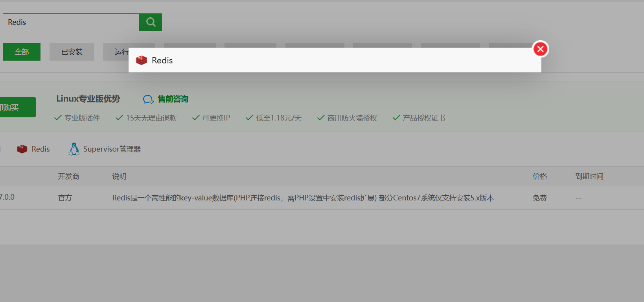The width and height of the screenshot is (644, 302).
Task: Open Supervisor管理器 shortcut
Action: (x=112, y=149)
